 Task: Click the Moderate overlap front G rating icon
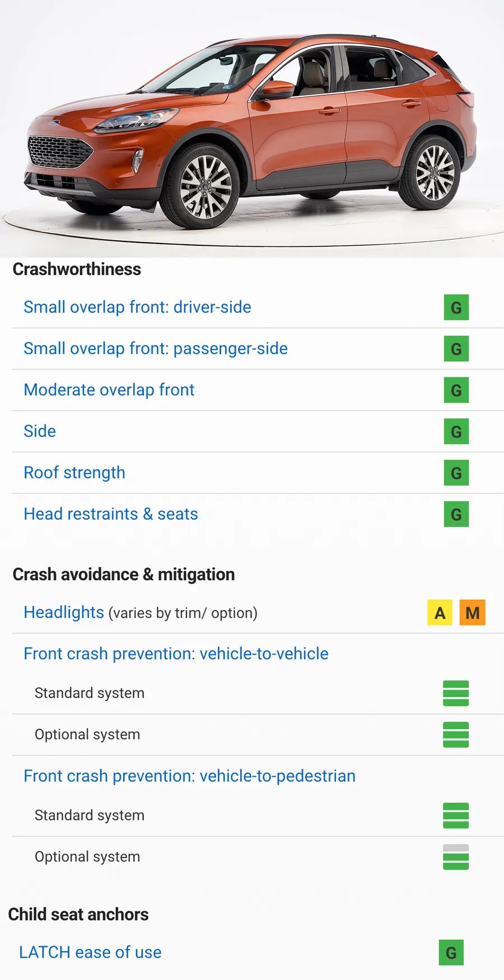pos(456,390)
